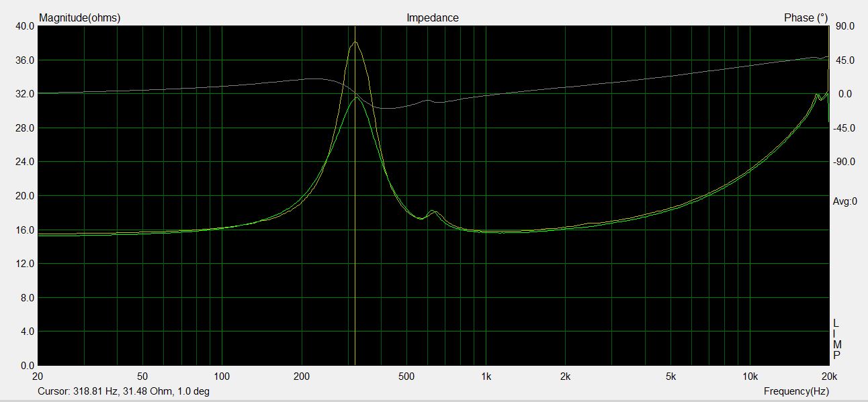
Task: Click the 100 frequency axis label
Action: point(222,376)
